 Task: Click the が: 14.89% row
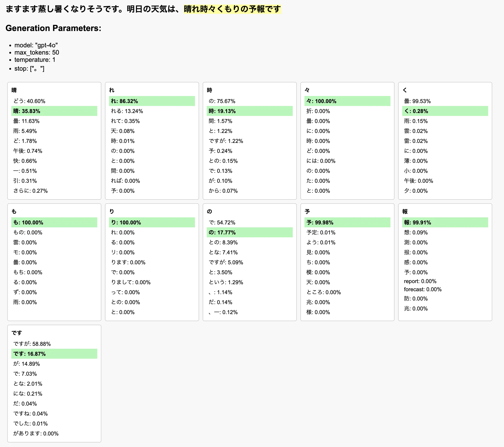point(54,364)
